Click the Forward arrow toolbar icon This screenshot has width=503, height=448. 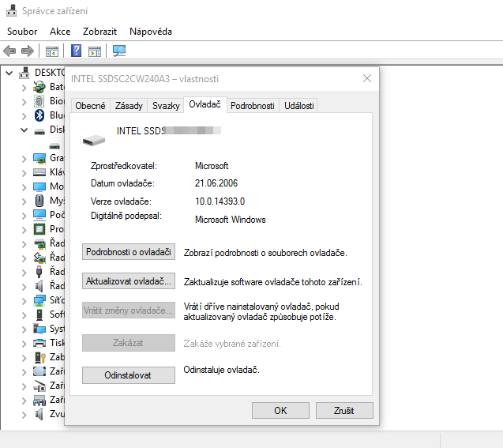pyautogui.click(x=28, y=51)
